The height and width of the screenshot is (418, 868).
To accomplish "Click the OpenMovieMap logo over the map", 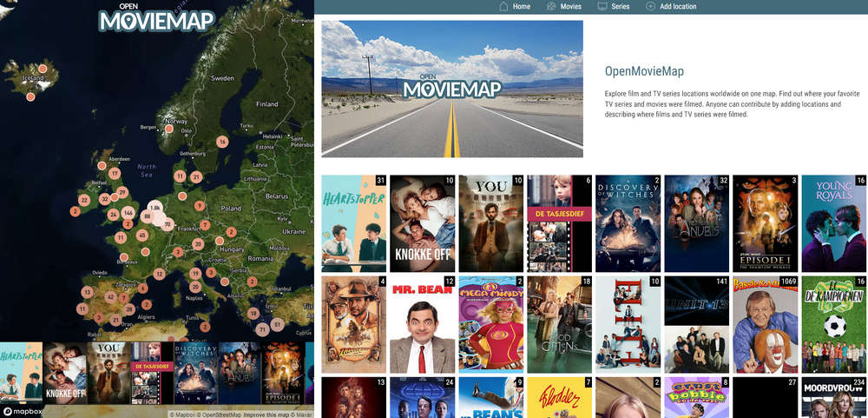I will 156,17.
